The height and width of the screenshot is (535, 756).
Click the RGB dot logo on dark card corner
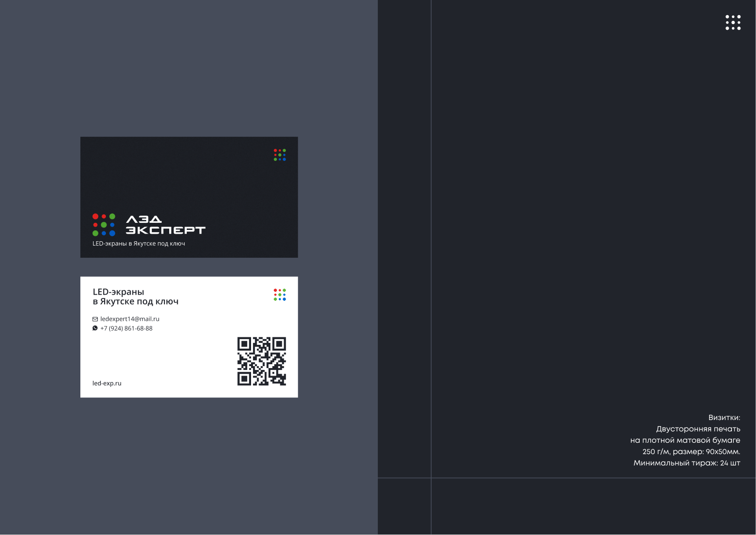click(x=280, y=155)
